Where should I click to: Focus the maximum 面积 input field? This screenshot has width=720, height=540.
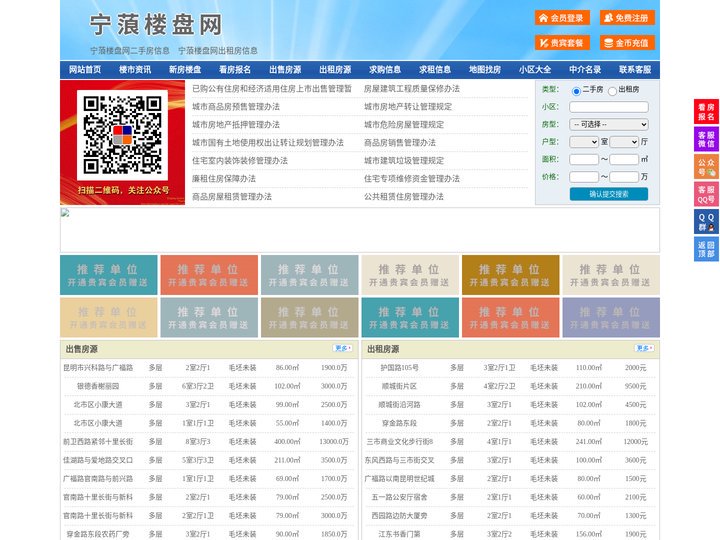tap(624, 159)
